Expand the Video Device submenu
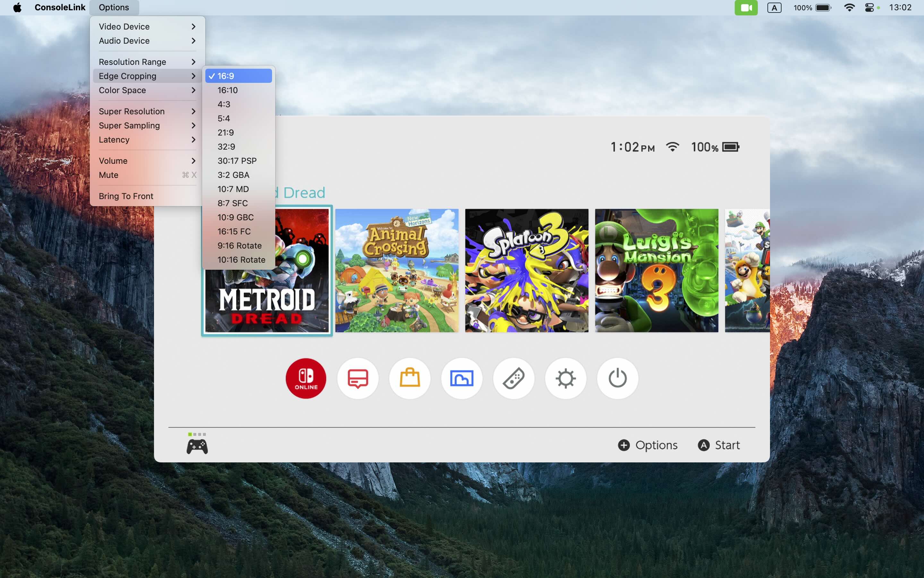This screenshot has height=578, width=924. (147, 26)
